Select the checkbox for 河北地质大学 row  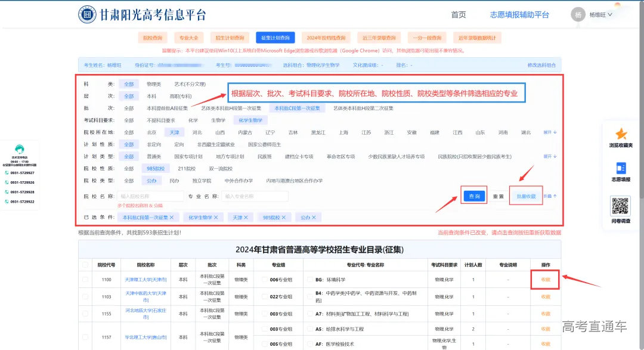pos(85,314)
